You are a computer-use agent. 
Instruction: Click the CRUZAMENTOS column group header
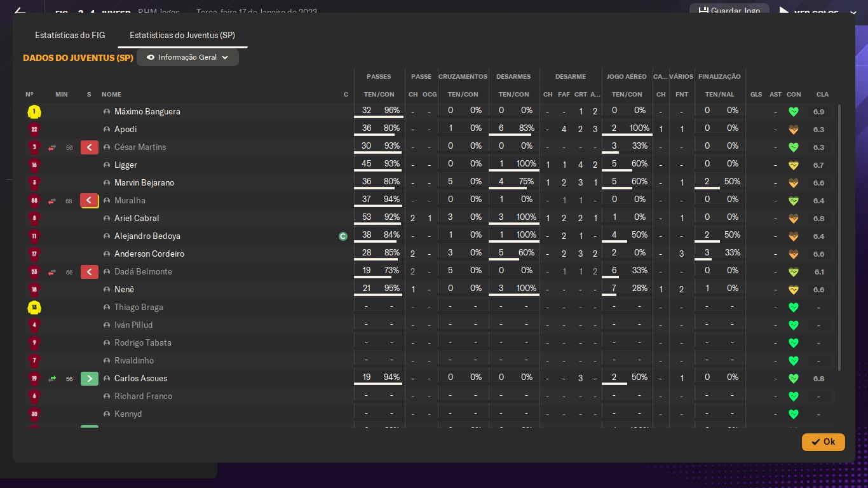point(463,77)
